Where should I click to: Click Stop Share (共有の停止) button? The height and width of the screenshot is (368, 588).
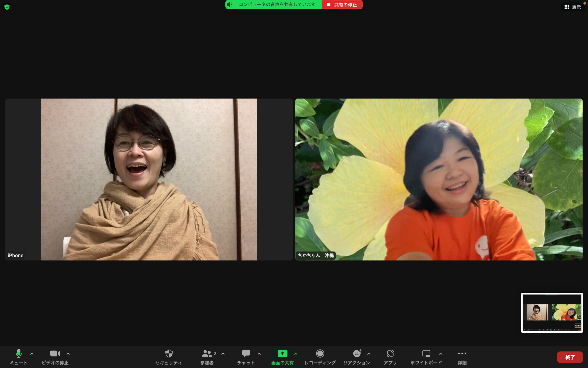(x=342, y=5)
